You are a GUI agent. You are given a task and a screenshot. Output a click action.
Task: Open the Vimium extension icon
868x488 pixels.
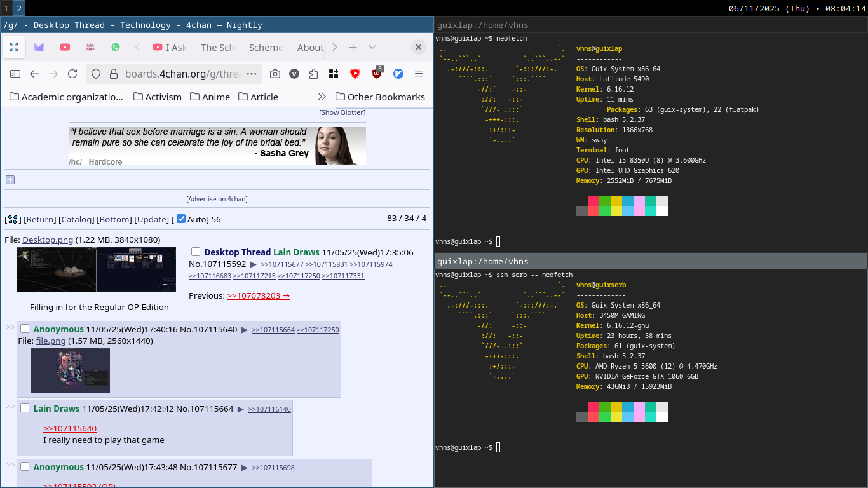pos(294,74)
